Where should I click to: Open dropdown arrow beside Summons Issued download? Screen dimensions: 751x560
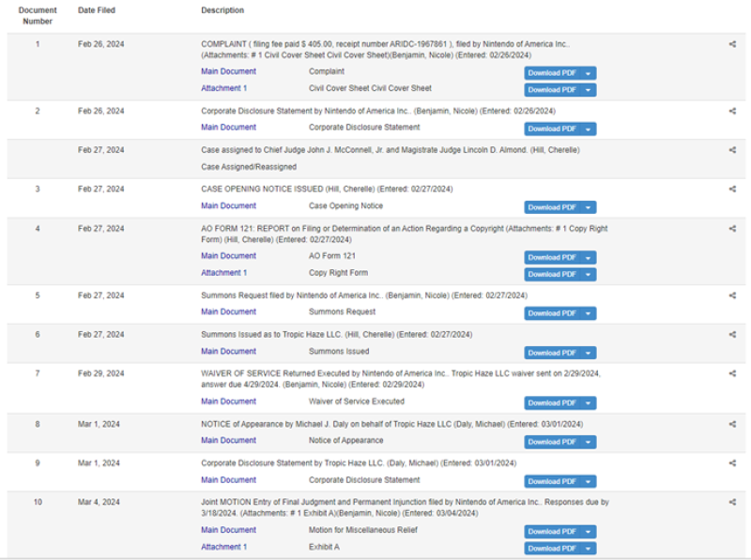(x=588, y=354)
